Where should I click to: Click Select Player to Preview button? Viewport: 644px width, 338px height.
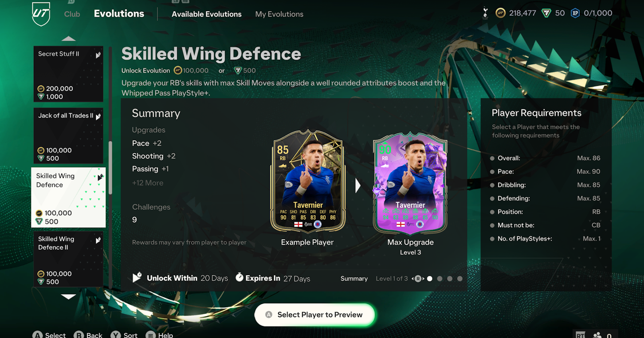click(x=315, y=315)
